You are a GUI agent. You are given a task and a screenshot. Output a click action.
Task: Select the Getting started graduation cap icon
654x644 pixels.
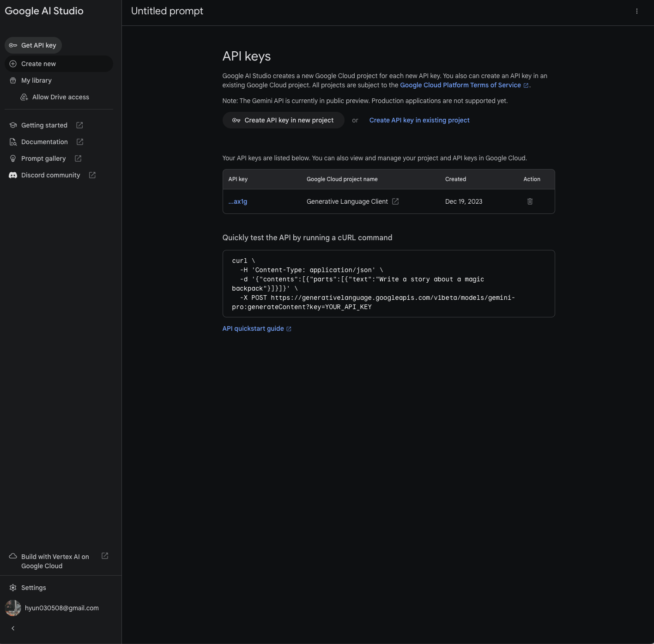12,125
